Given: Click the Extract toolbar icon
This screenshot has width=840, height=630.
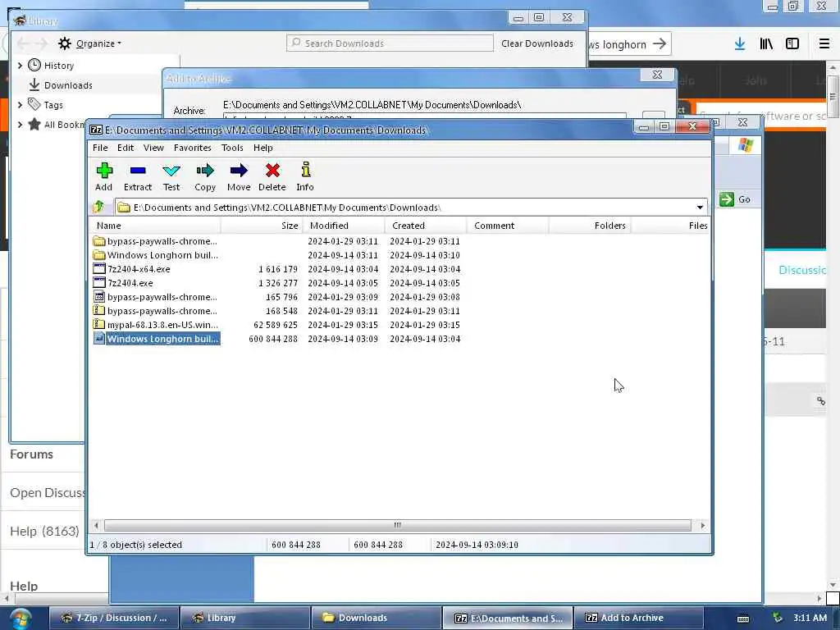Looking at the screenshot, I should point(138,176).
